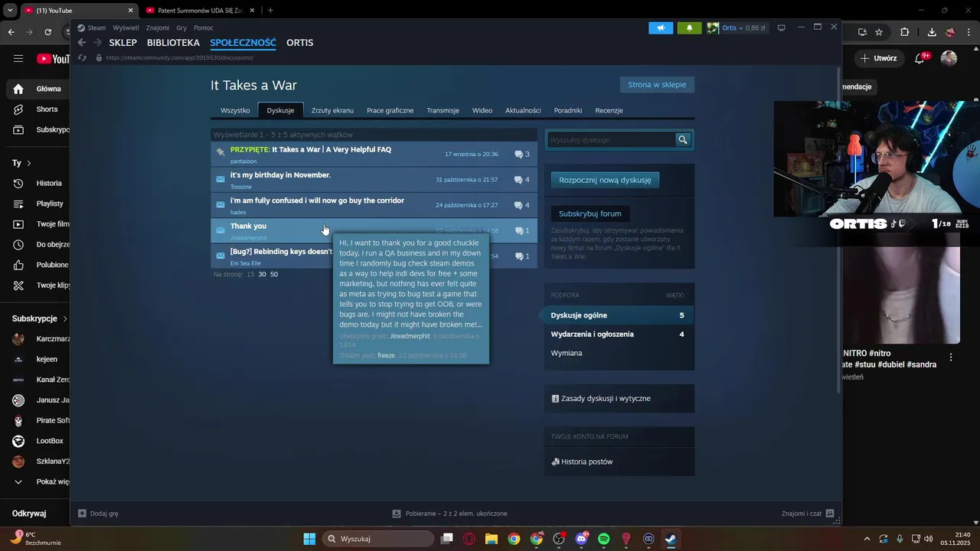This screenshot has height=551, width=980.
Task: Open the SKLEP section in Steam
Action: pyautogui.click(x=122, y=43)
